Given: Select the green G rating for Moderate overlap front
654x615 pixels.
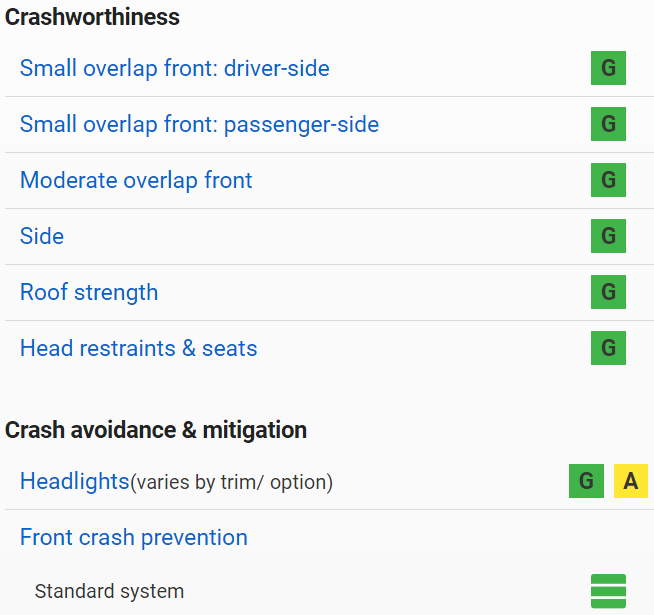Looking at the screenshot, I should tap(608, 180).
